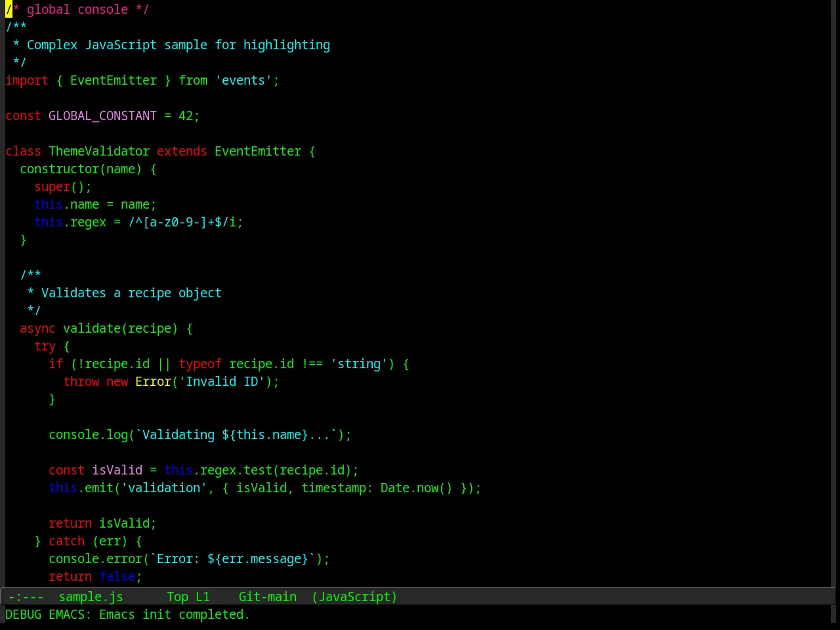Click the 'class' keyword
The width and height of the screenshot is (840, 630).
click(23, 152)
